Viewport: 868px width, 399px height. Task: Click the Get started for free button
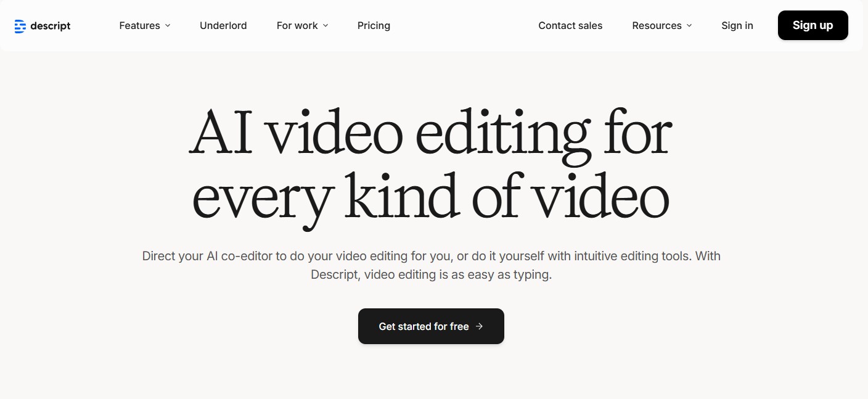424,326
